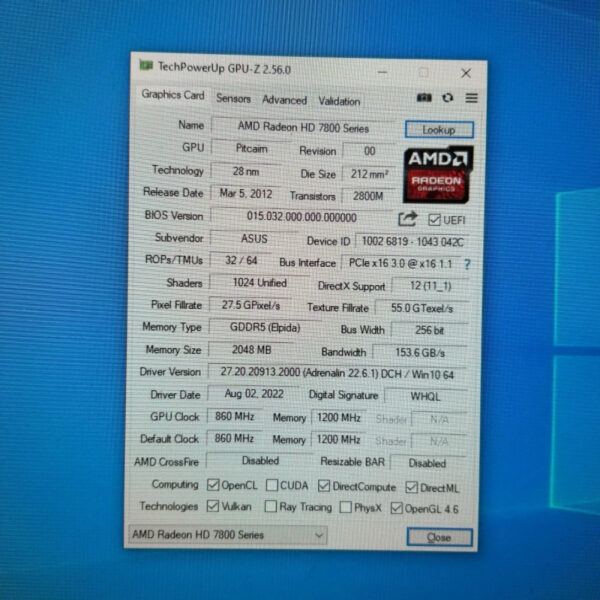
Task: Click the GPU Clock value 860 MHz
Action: [235, 416]
